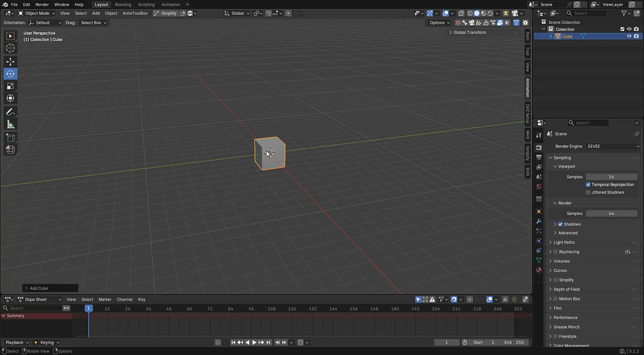The image size is (644, 355).
Task: Open the Keying popover
Action: [x=47, y=342]
